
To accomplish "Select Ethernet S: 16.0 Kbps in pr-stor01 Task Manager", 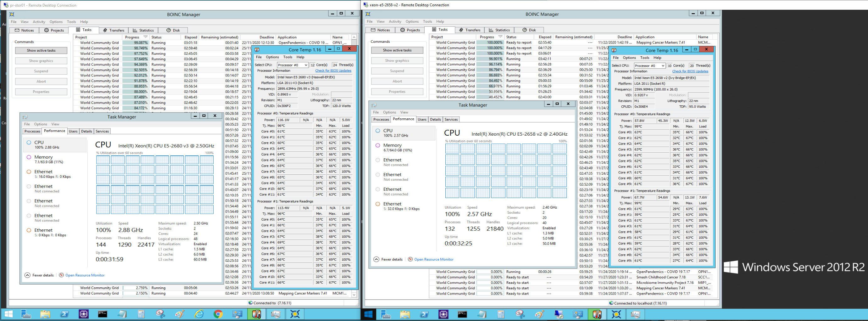I will point(55,174).
